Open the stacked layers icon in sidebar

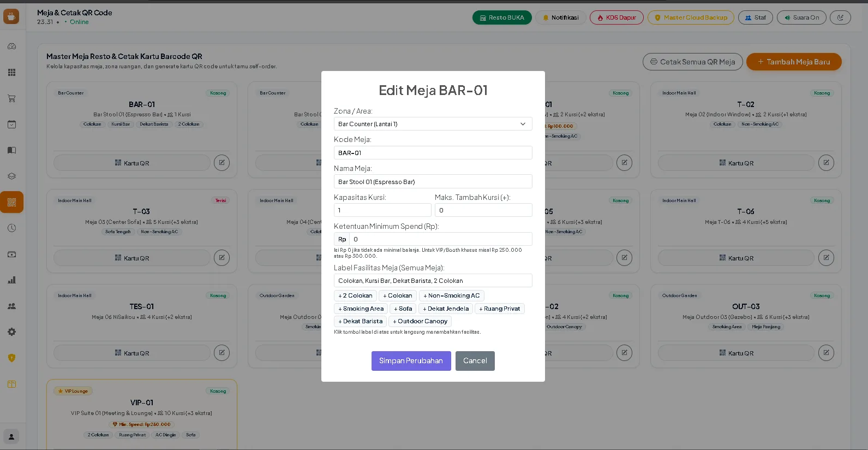click(11, 176)
